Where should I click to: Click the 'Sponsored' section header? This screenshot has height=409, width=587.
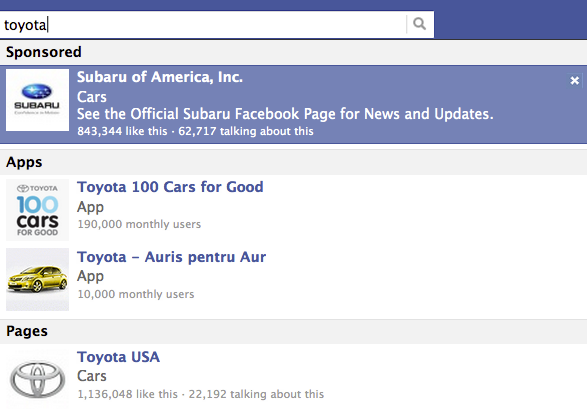tap(44, 52)
